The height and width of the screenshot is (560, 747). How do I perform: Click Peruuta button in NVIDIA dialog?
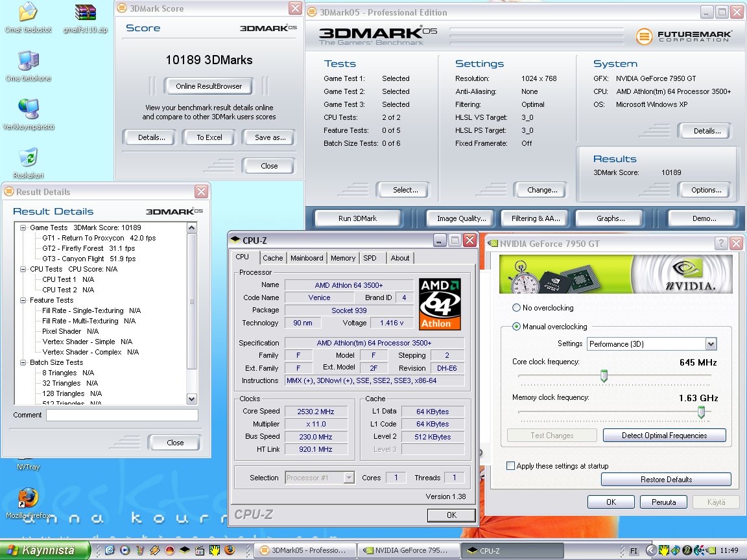tap(663, 502)
